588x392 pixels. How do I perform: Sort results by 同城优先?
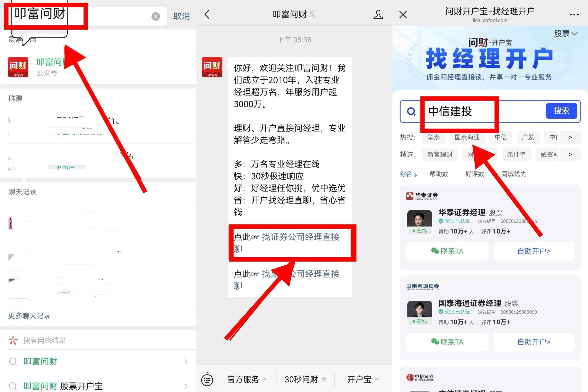pyautogui.click(x=514, y=174)
